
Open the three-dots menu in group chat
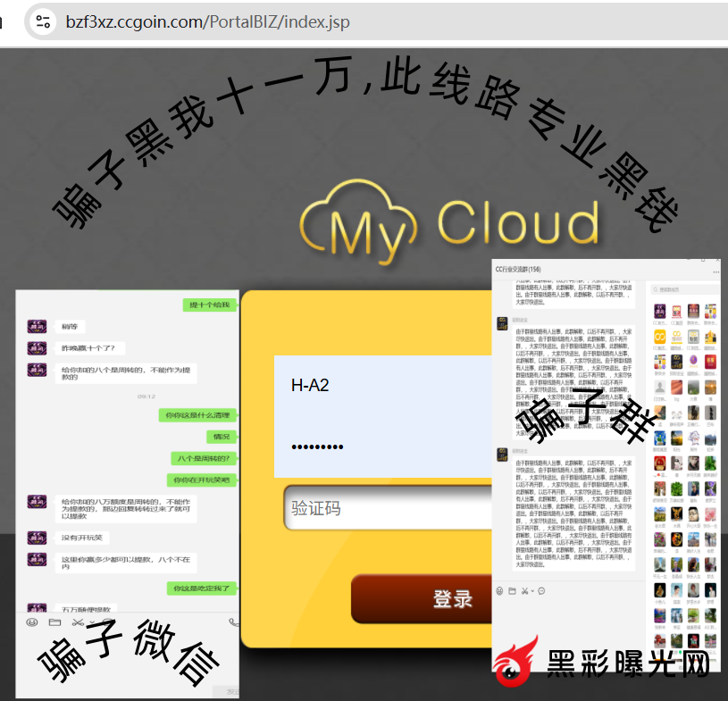(x=715, y=271)
